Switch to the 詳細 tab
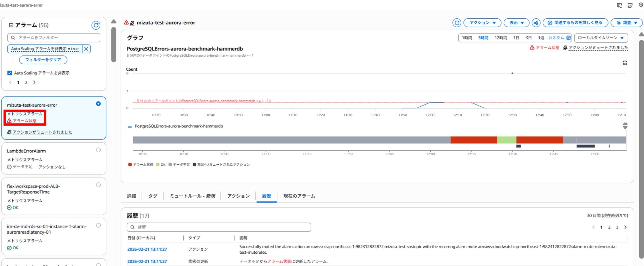 (x=131, y=196)
